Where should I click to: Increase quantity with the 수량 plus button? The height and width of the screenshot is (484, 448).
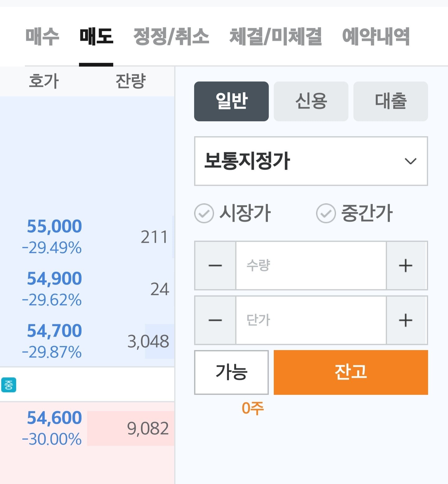point(406,265)
